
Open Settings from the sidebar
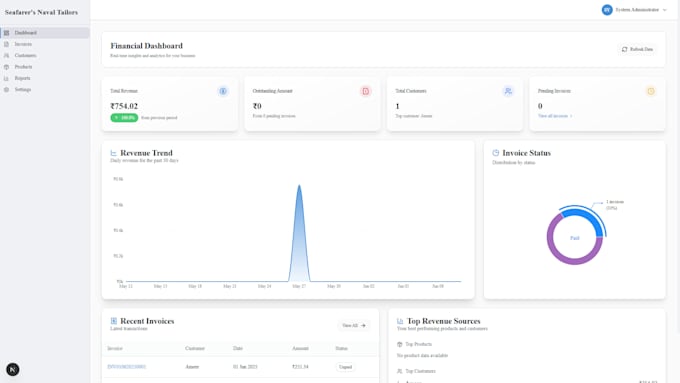[45, 89]
